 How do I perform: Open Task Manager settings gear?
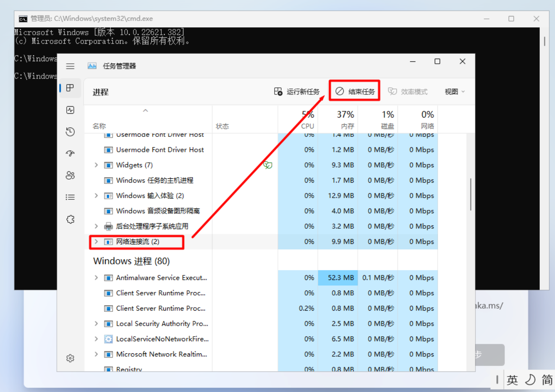tap(70, 358)
